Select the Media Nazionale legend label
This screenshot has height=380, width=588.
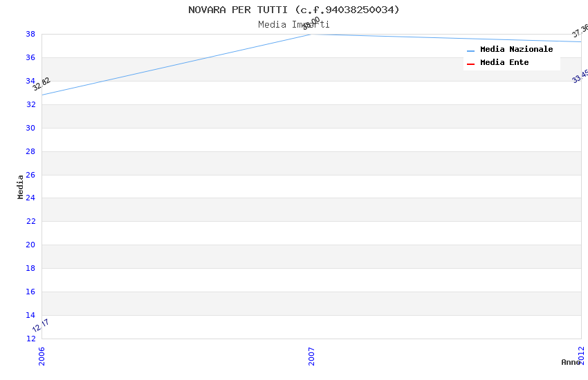pyautogui.click(x=516, y=49)
